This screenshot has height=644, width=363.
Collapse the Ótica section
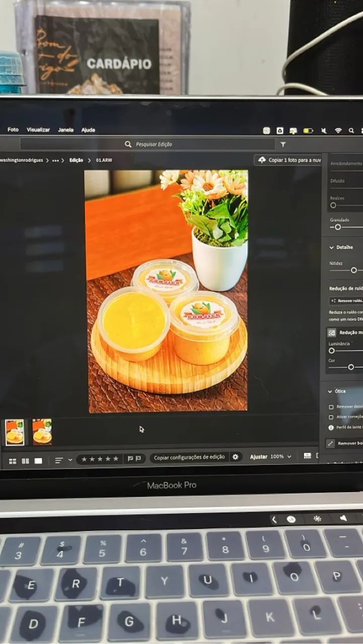[x=329, y=391]
